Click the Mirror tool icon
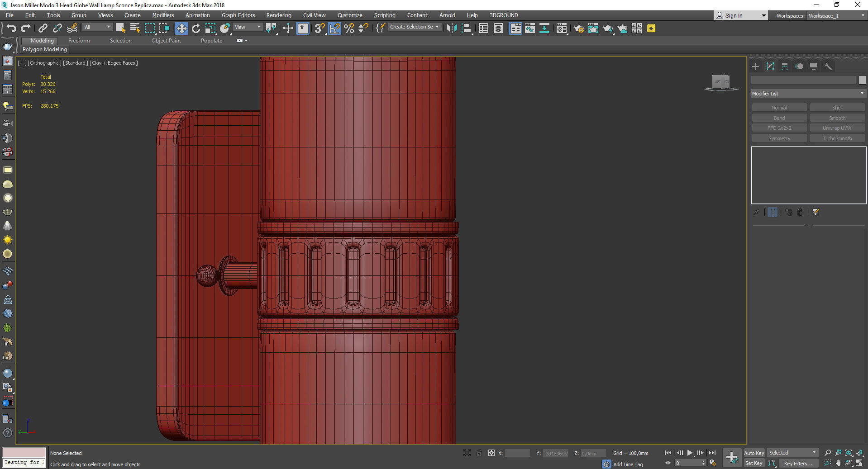 click(451, 28)
